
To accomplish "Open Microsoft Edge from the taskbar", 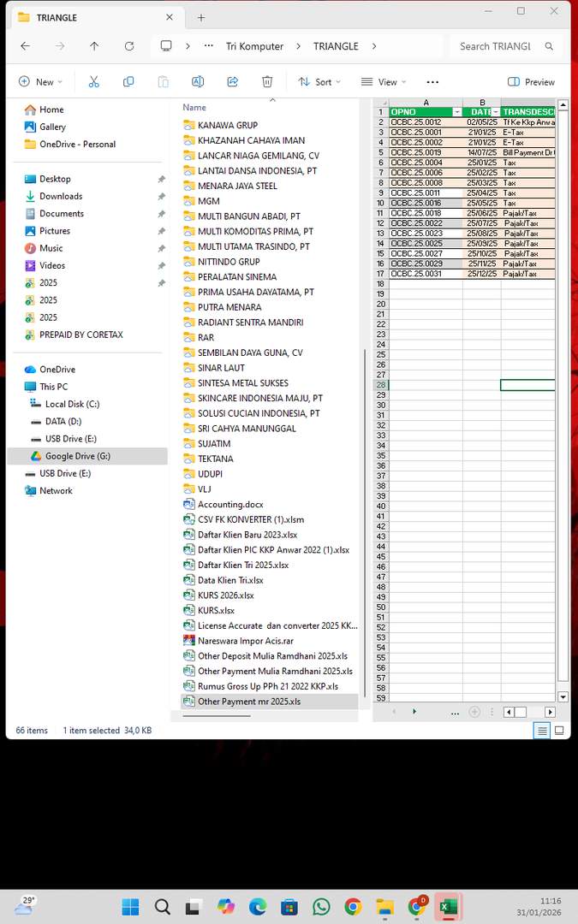I will coord(258,906).
